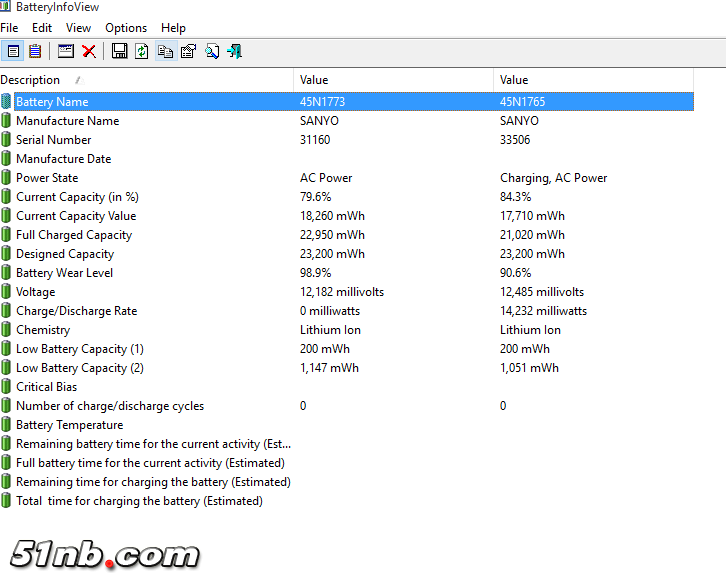Refresh battery data using the green arrows icon
This screenshot has height=578, width=726.
pyautogui.click(x=142, y=51)
